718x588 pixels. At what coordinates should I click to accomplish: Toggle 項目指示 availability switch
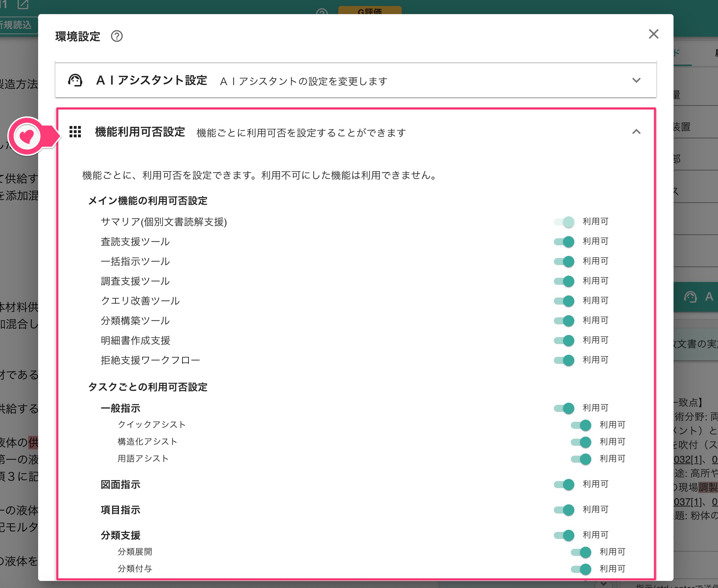coord(564,510)
